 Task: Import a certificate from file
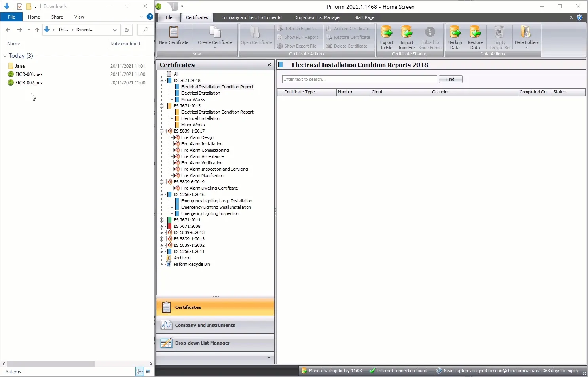point(406,37)
